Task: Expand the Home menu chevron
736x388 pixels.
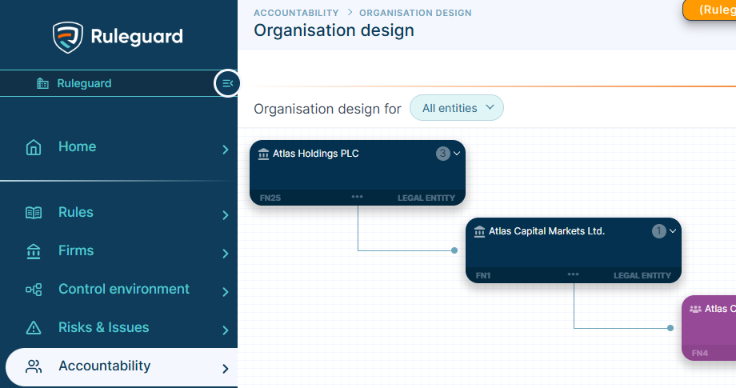Action: click(225, 150)
